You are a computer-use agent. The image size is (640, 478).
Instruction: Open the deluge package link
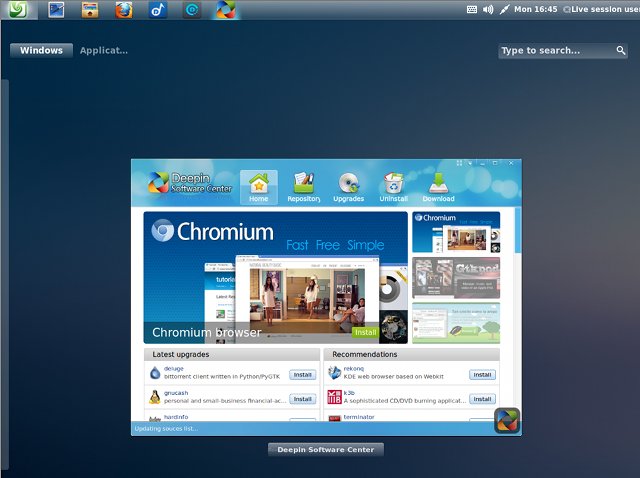(x=173, y=369)
